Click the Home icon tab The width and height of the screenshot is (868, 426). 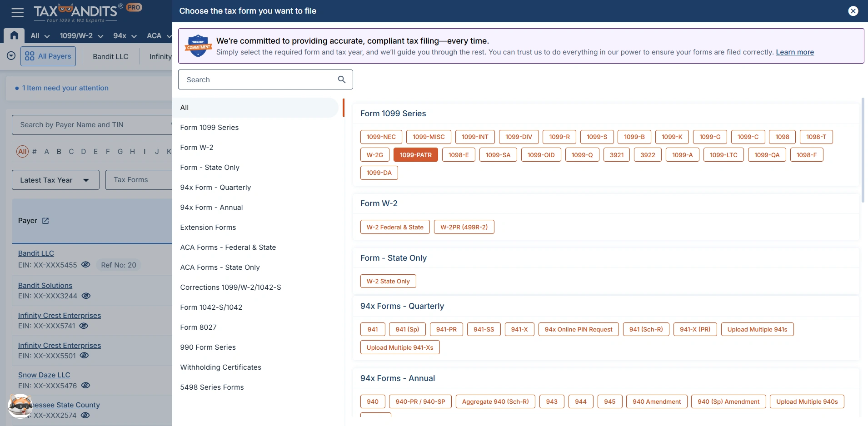tap(14, 35)
